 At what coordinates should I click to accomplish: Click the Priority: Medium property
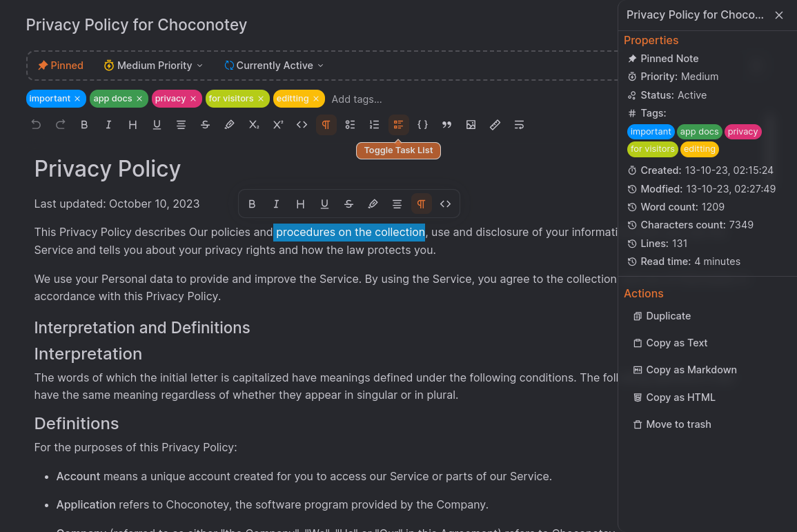click(x=673, y=77)
